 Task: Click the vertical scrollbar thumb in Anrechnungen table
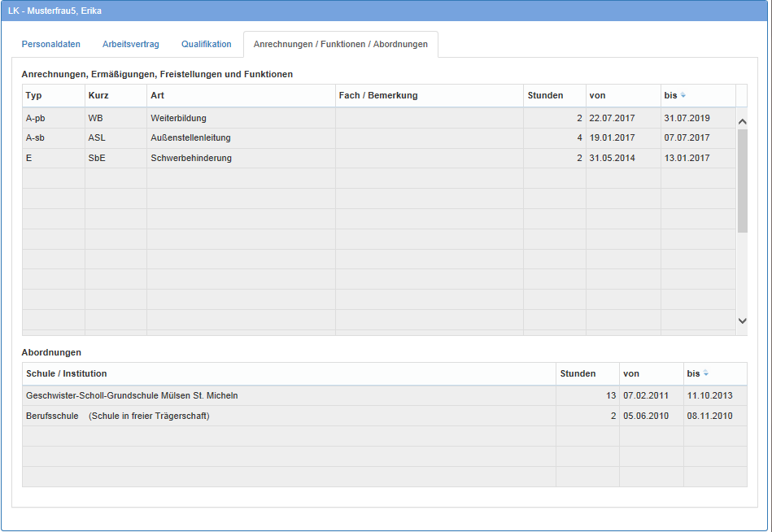click(x=741, y=181)
